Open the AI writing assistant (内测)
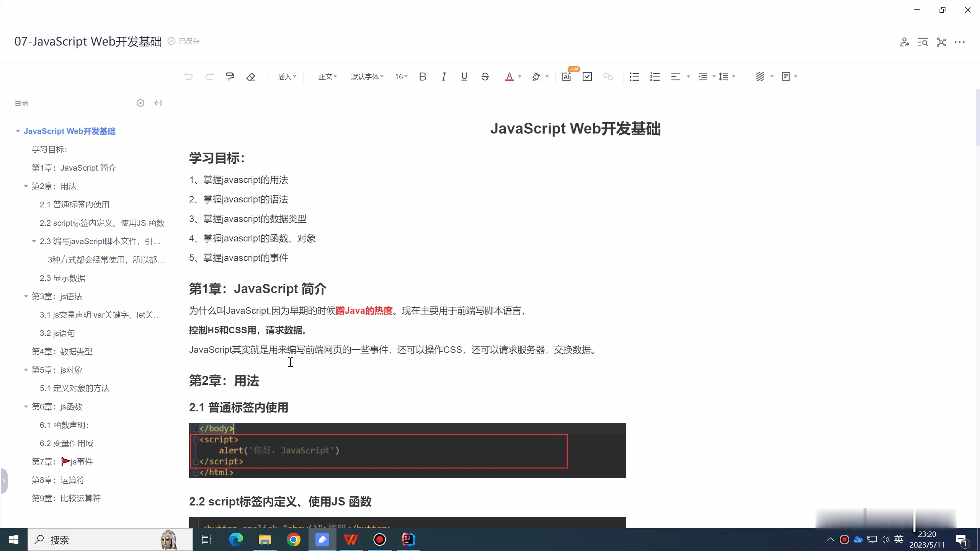This screenshot has height=551, width=980. pos(566,77)
